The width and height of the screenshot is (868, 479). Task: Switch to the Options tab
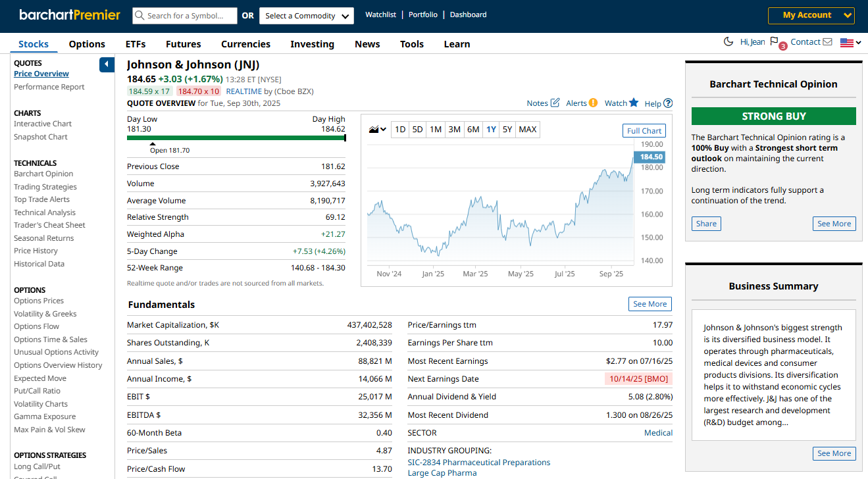pos(87,44)
